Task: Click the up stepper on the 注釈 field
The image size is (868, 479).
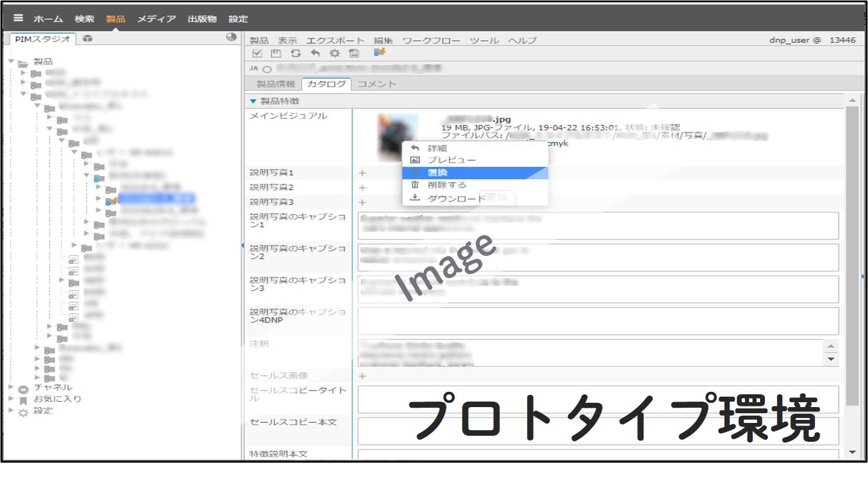Action: (x=832, y=346)
